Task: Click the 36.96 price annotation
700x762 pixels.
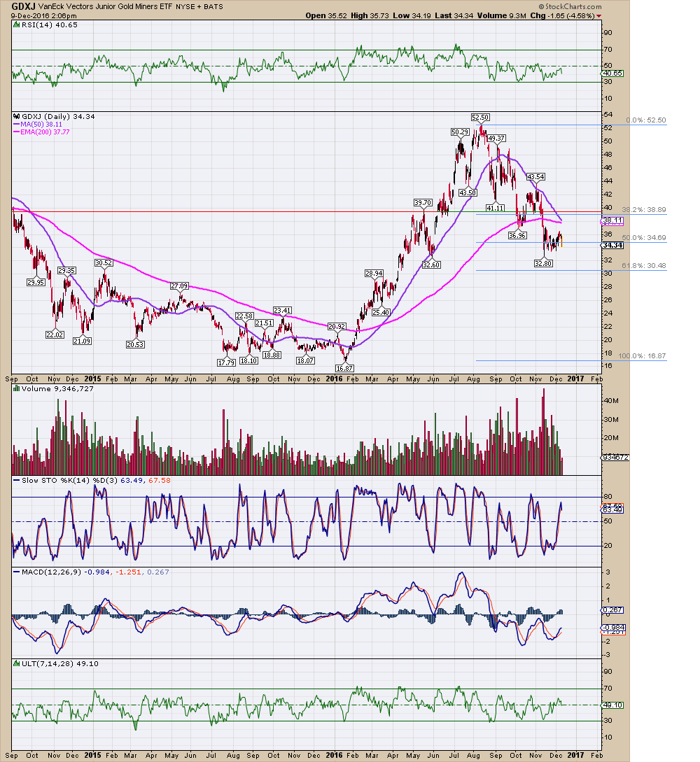Action: point(517,235)
